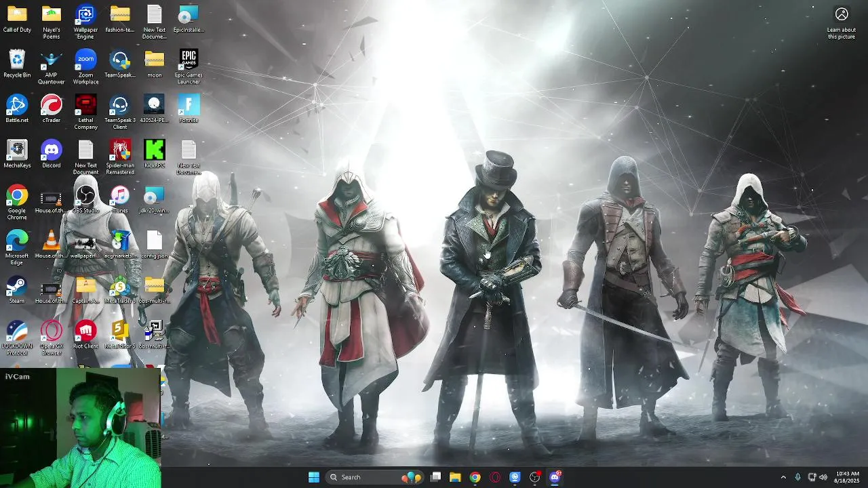The width and height of the screenshot is (868, 488).
Task: Launch Epic Games Launcher shortcut
Action: (x=189, y=68)
